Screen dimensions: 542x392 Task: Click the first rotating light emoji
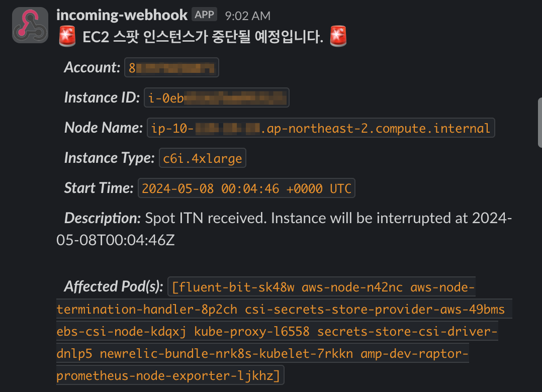pyautogui.click(x=68, y=36)
